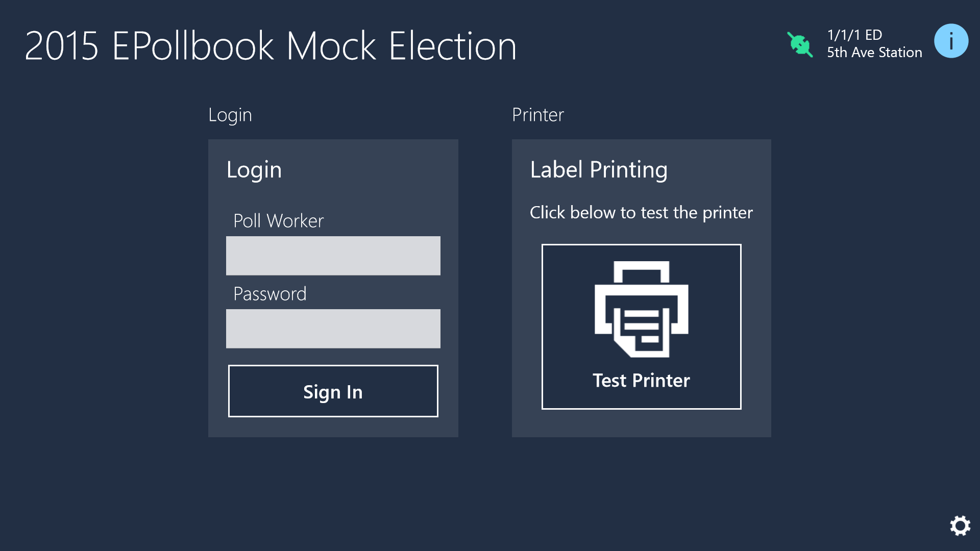
Task: Focus the Password input field
Action: (x=333, y=329)
